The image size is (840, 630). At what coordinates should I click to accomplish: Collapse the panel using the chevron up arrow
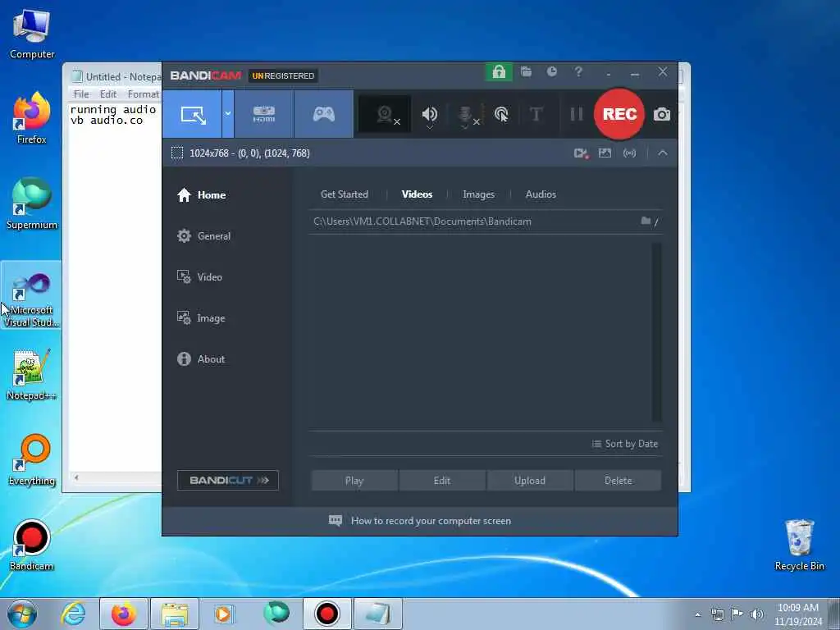663,153
